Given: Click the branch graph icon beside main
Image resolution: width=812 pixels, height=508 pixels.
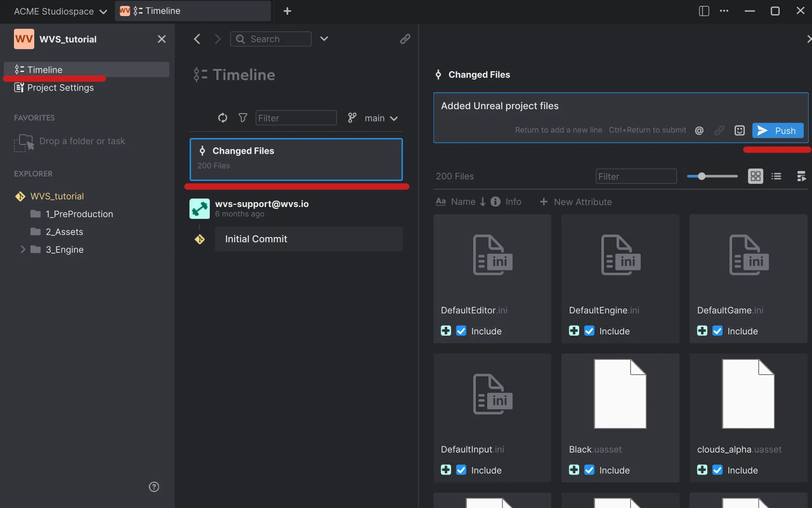Looking at the screenshot, I should click(351, 118).
